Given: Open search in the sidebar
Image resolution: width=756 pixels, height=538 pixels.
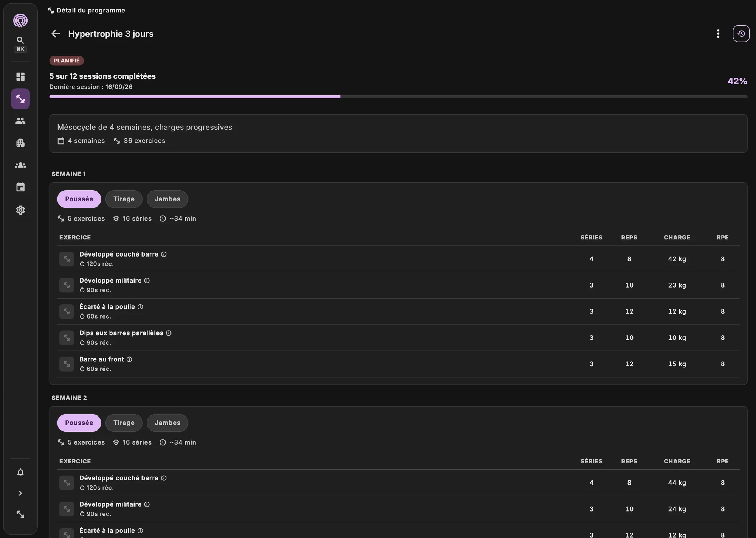Looking at the screenshot, I should [20, 44].
